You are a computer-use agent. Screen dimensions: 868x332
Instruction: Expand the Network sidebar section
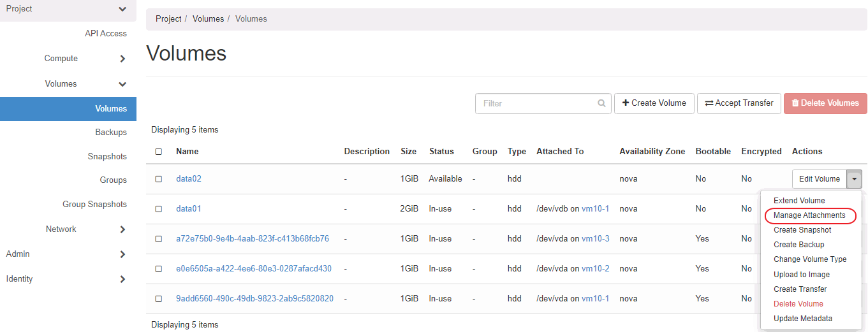point(122,229)
